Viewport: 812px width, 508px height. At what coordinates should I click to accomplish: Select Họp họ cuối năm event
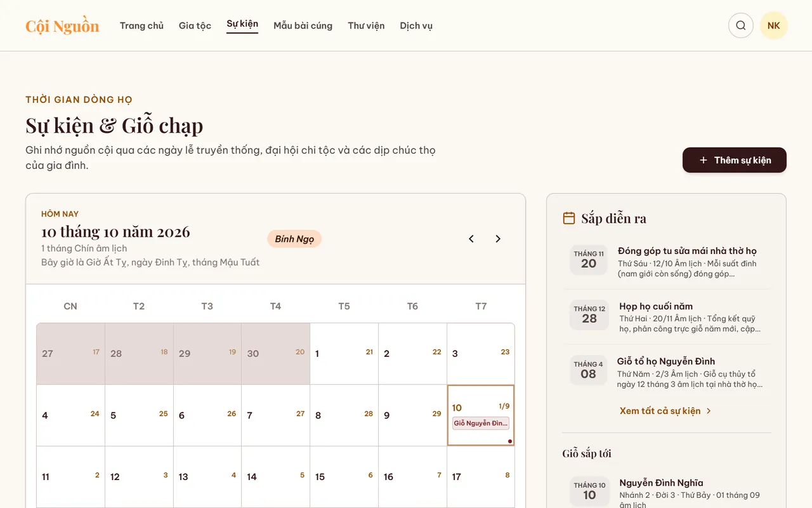click(x=667, y=317)
